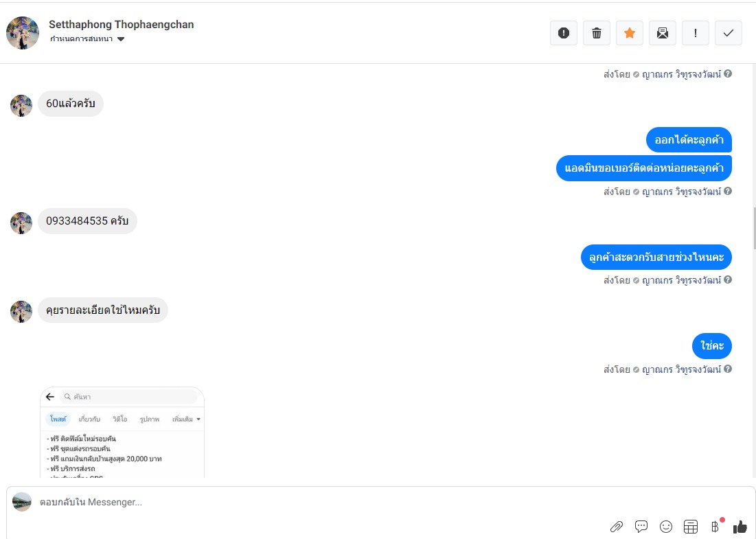
Task: Click the phone number 0933484535 message
Action: click(87, 221)
